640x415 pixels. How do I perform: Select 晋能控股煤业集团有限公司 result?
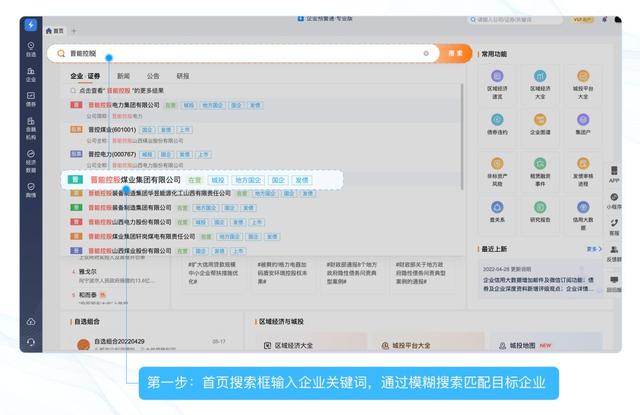(202, 180)
